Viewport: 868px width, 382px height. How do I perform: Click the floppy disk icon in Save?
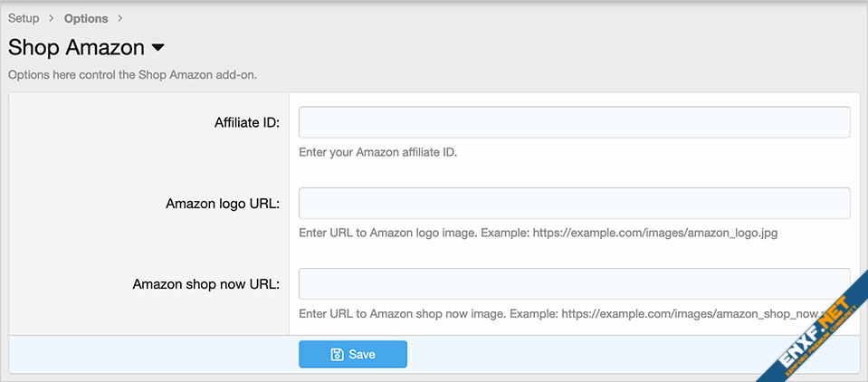[x=337, y=355]
